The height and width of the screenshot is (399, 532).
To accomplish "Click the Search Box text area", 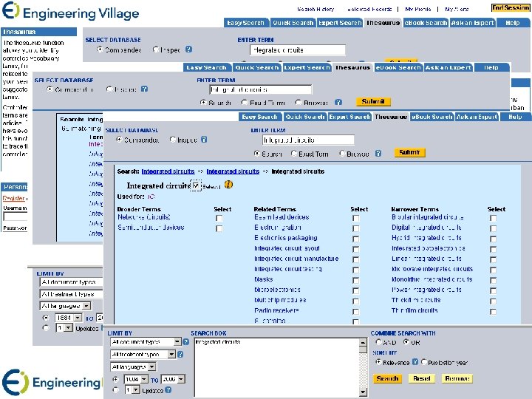I will (277, 367).
